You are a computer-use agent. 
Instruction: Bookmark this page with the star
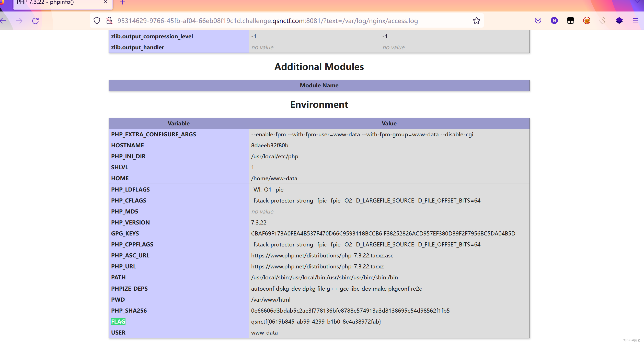pyautogui.click(x=476, y=20)
